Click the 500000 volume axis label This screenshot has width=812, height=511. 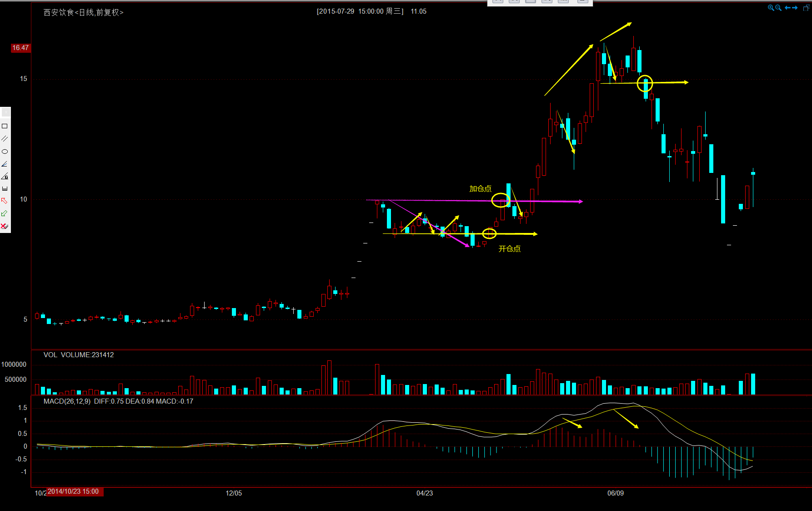coord(15,379)
